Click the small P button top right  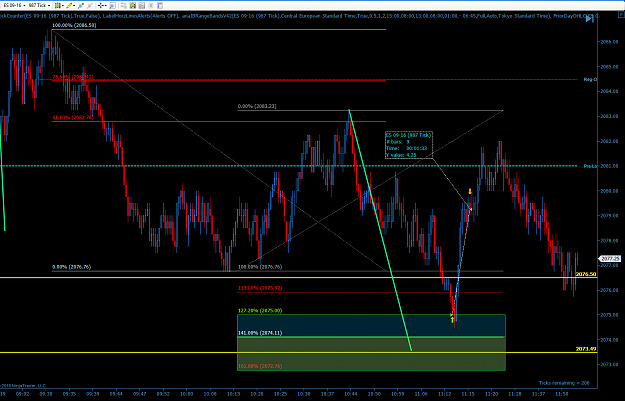[621, 14]
